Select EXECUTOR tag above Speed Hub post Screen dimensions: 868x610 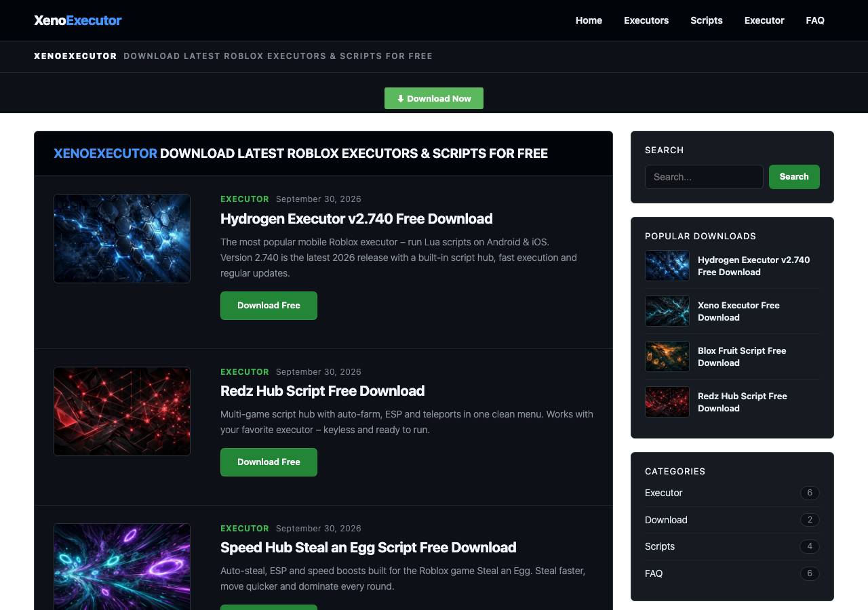(x=245, y=528)
